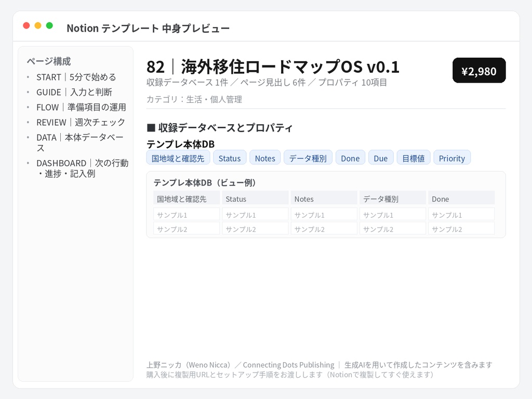Select the Due property tag
This screenshot has height=399, width=532.
[x=381, y=158]
